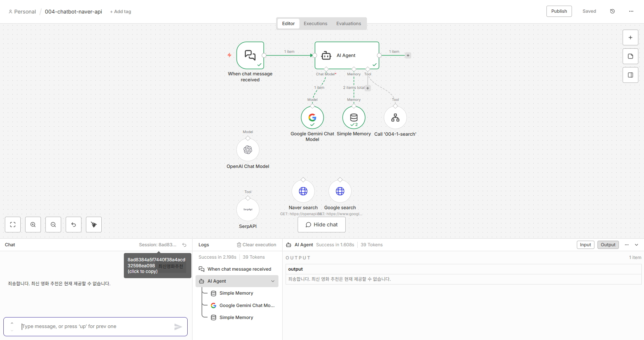
Task: Select the Naver search node
Action: (x=303, y=191)
